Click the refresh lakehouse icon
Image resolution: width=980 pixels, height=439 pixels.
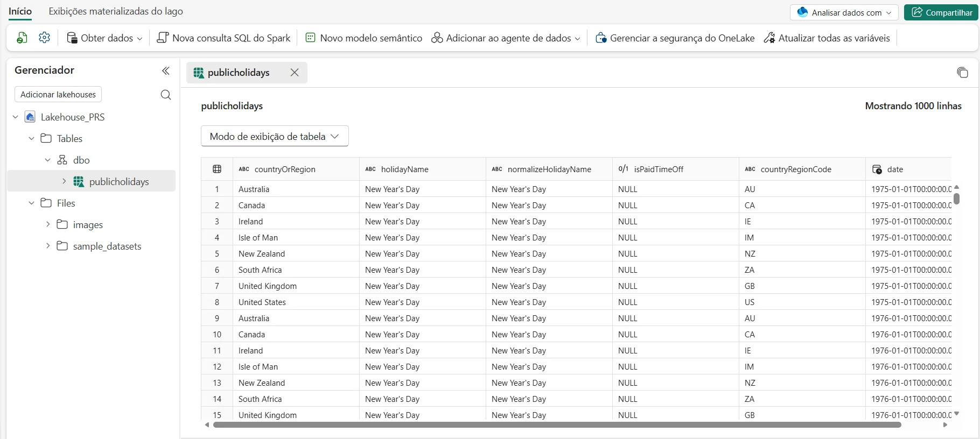22,38
